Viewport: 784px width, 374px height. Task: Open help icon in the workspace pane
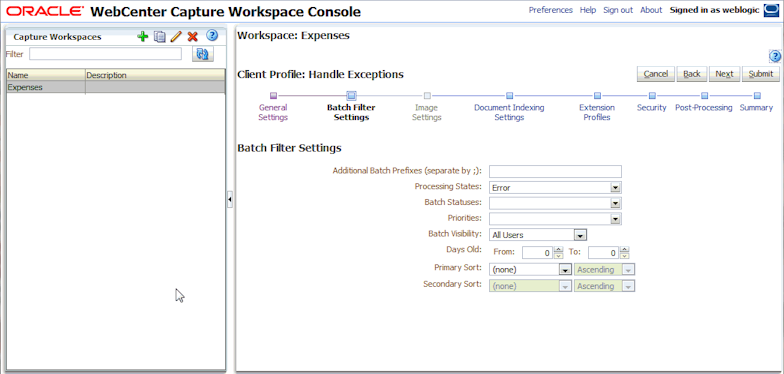click(775, 56)
